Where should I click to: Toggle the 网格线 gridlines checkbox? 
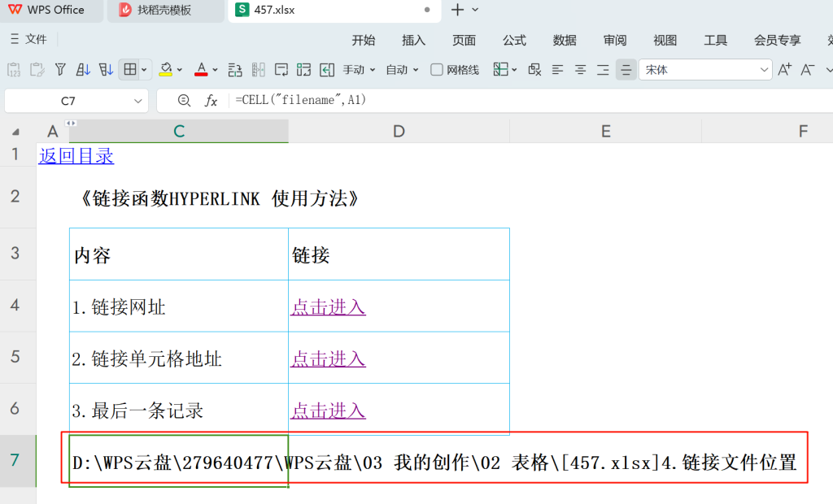[x=436, y=70]
